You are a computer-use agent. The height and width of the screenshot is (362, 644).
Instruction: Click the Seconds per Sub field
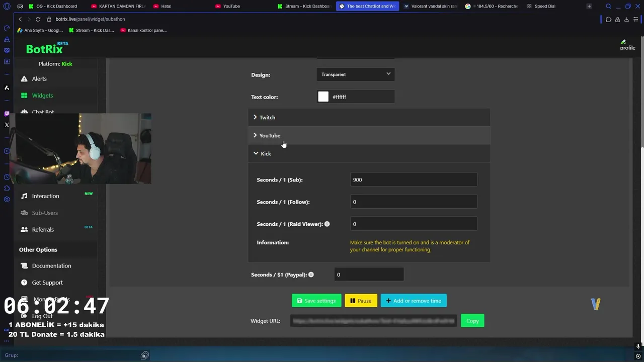click(x=414, y=179)
